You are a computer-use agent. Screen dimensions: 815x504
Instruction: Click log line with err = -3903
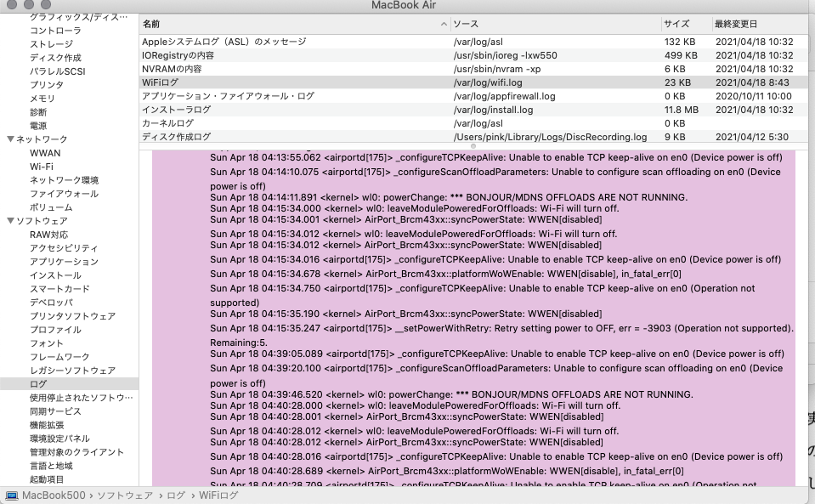(501, 335)
